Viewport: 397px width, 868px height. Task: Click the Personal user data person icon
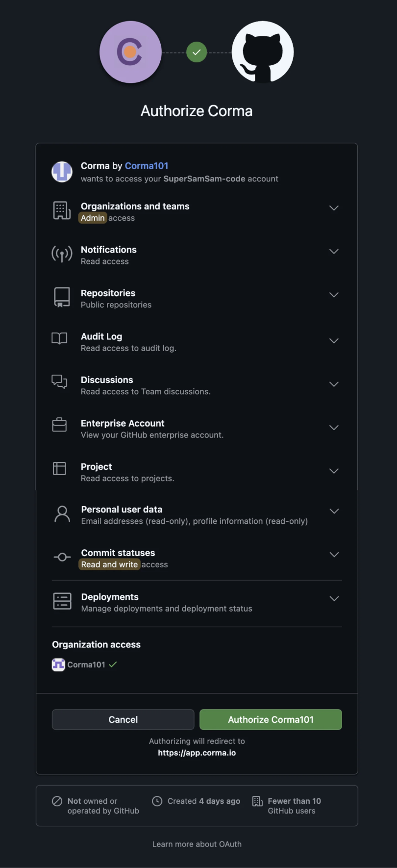coord(62,514)
